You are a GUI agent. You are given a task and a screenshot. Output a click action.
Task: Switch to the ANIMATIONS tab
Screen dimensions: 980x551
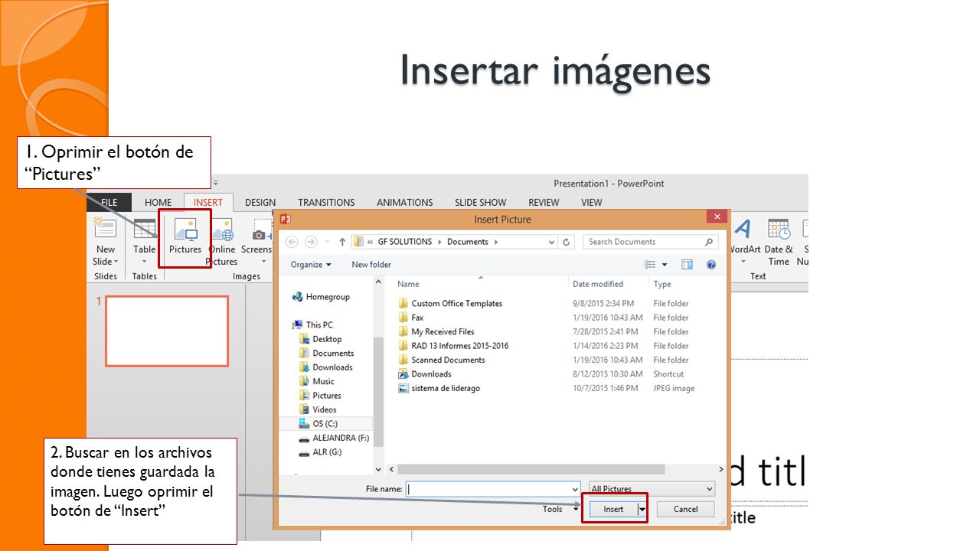(x=405, y=203)
